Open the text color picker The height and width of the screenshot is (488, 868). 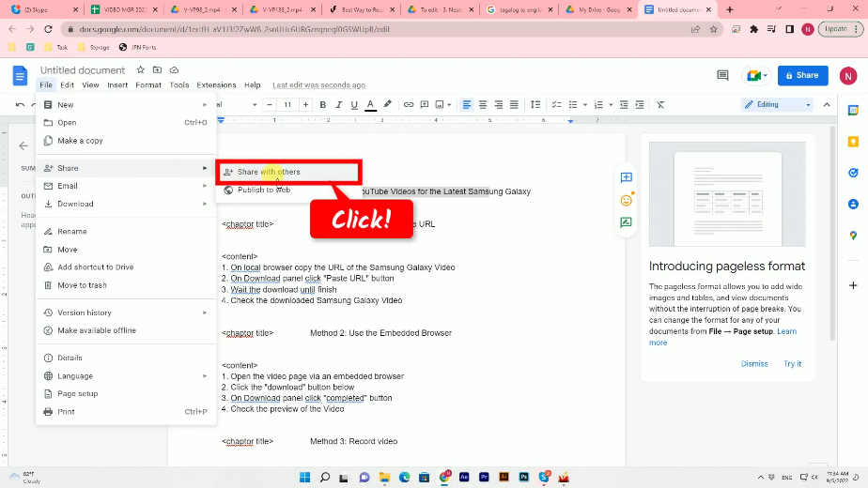pyautogui.click(x=371, y=104)
